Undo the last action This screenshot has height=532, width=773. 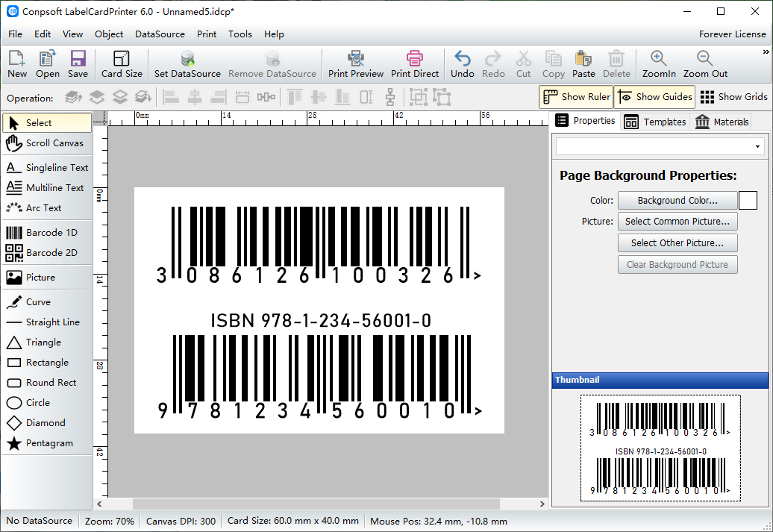click(463, 64)
